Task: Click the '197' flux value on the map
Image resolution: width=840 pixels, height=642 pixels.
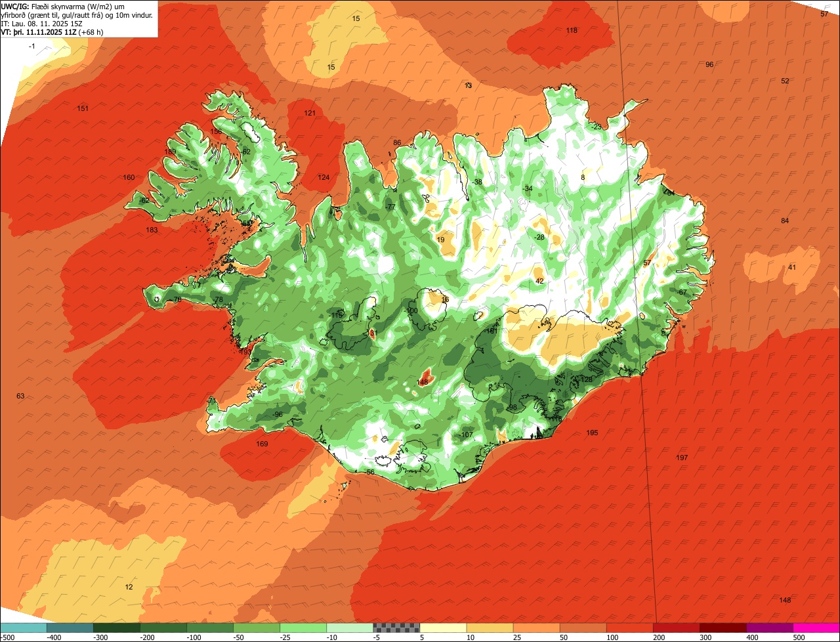Action: tap(682, 458)
